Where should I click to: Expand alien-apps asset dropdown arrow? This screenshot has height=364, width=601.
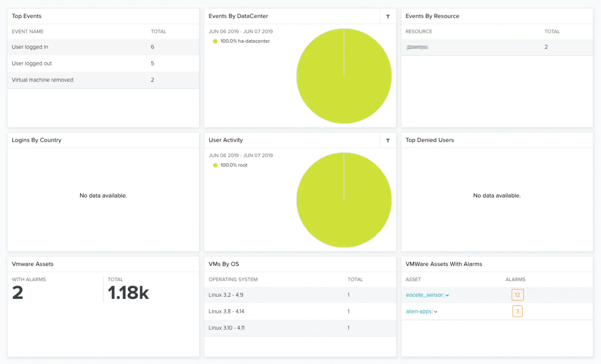[435, 312]
